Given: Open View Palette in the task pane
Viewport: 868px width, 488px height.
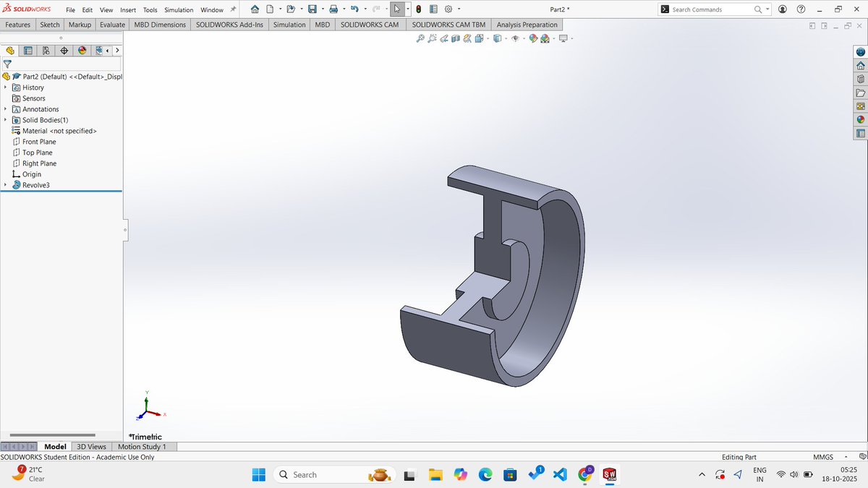Looking at the screenshot, I should (860, 106).
